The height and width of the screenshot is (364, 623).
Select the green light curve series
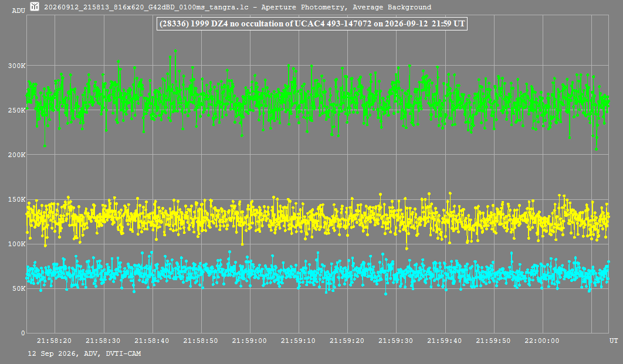coord(317,101)
